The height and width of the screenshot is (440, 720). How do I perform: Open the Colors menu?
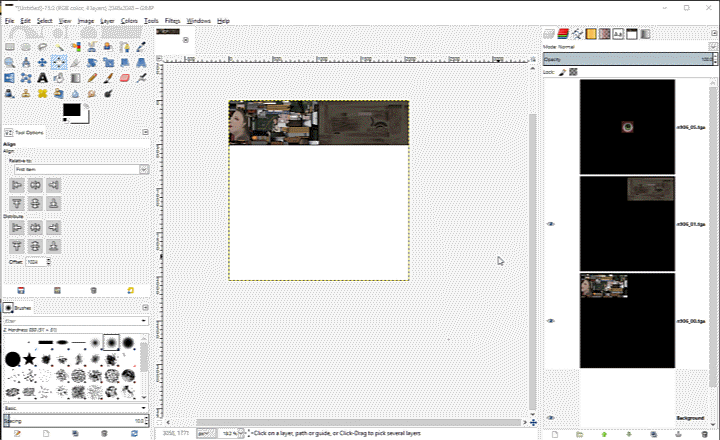coord(129,20)
